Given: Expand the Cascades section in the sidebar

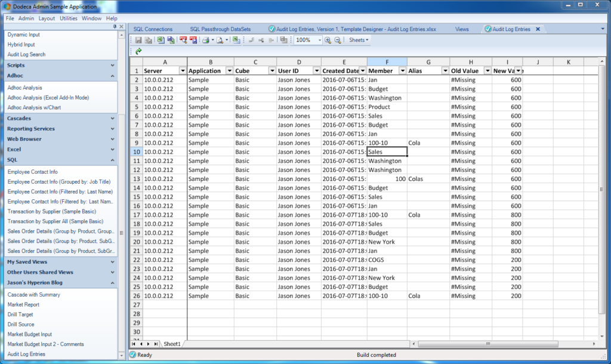Looking at the screenshot, I should tap(61, 118).
